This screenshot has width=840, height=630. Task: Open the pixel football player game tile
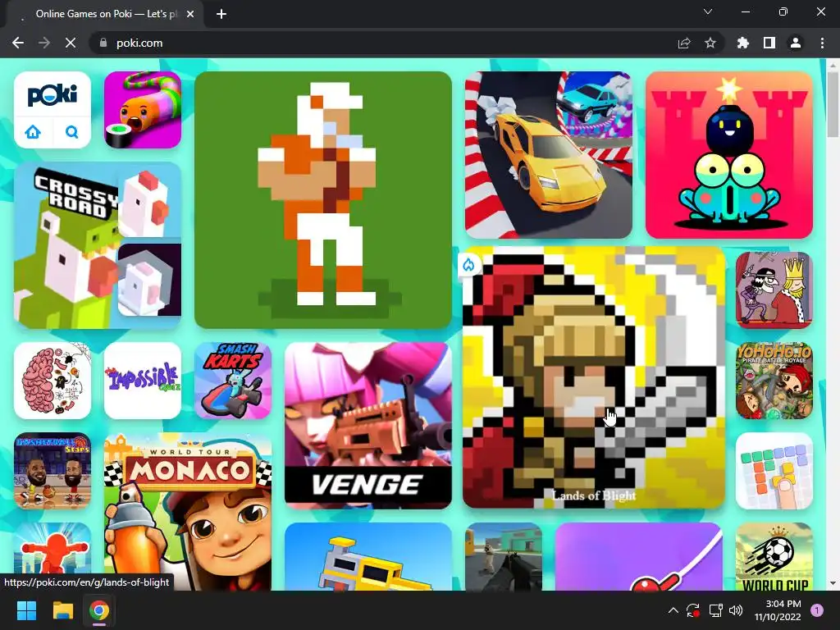323,200
